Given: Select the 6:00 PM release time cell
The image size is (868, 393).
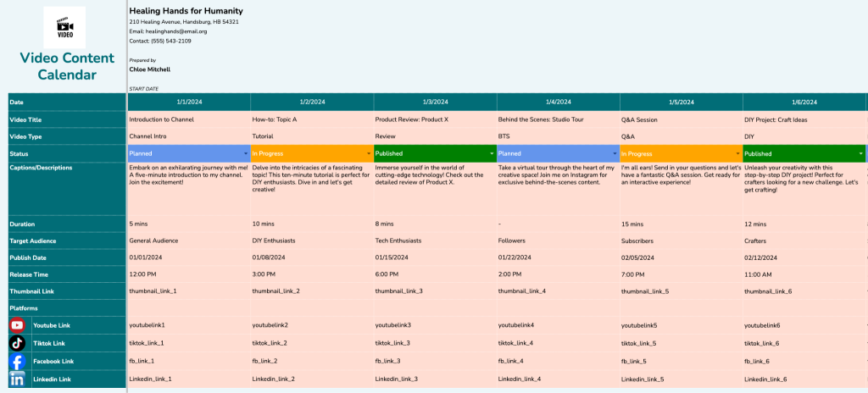Looking at the screenshot, I should click(389, 274).
